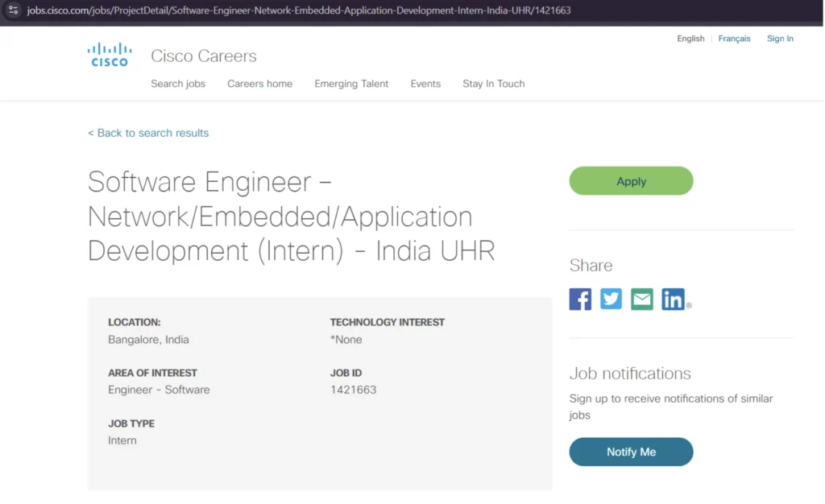Click the Share heading
825x504 pixels.
point(591,266)
